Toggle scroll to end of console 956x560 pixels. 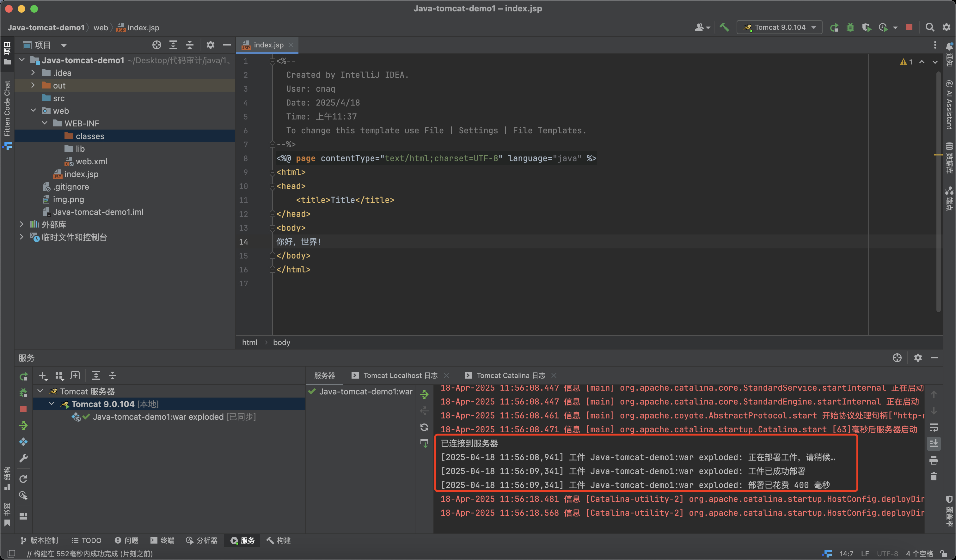coord(934,443)
